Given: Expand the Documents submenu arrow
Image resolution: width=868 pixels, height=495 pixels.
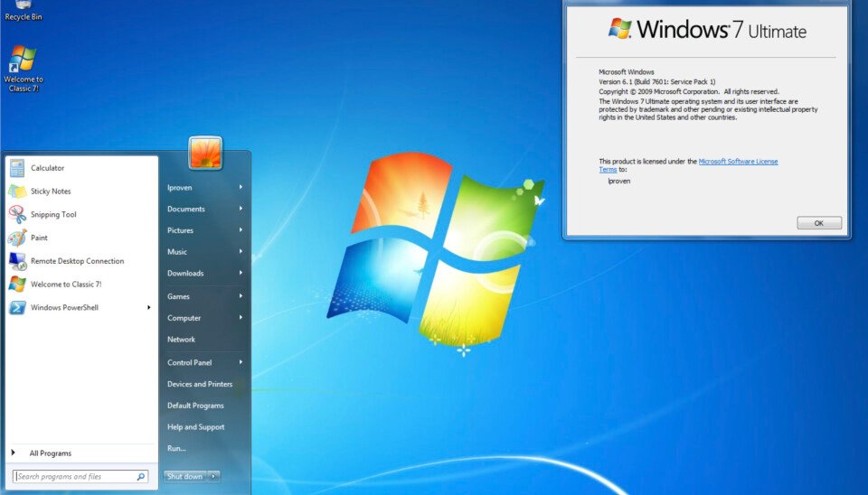Looking at the screenshot, I should [241, 209].
